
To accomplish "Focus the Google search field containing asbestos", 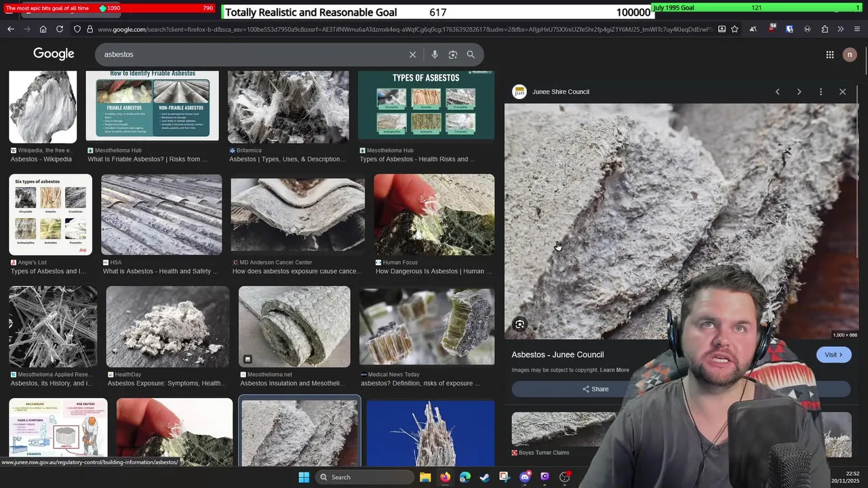I will pyautogui.click(x=251, y=54).
